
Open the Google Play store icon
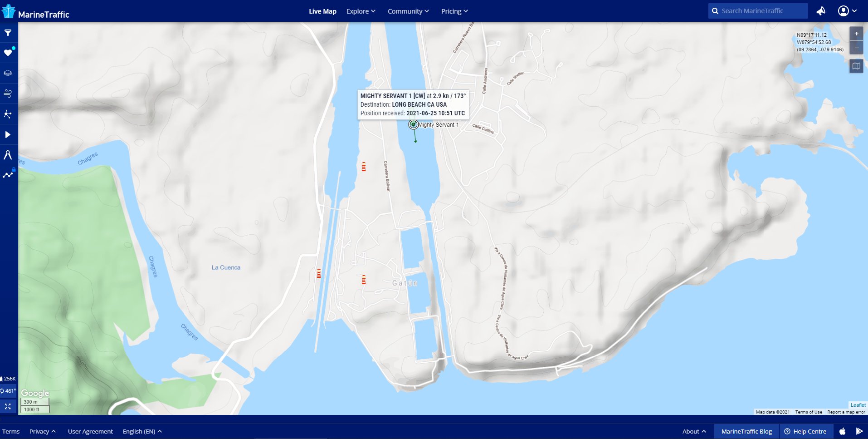coord(859,431)
